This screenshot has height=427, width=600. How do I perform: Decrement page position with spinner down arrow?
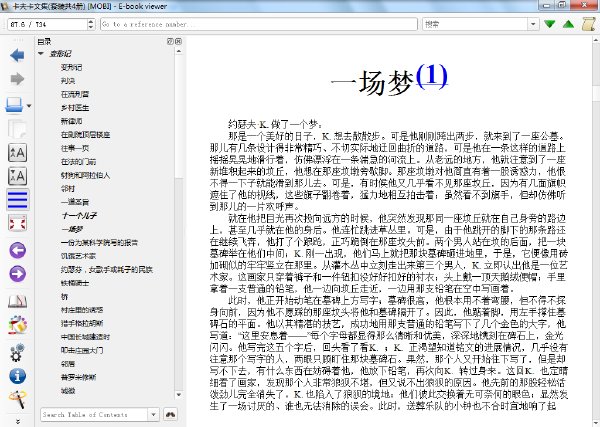(x=91, y=27)
